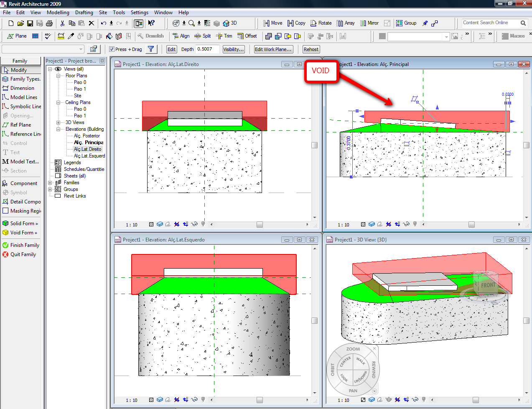The height and width of the screenshot is (409, 532).
Task: Select the Trim tool
Action: [224, 36]
